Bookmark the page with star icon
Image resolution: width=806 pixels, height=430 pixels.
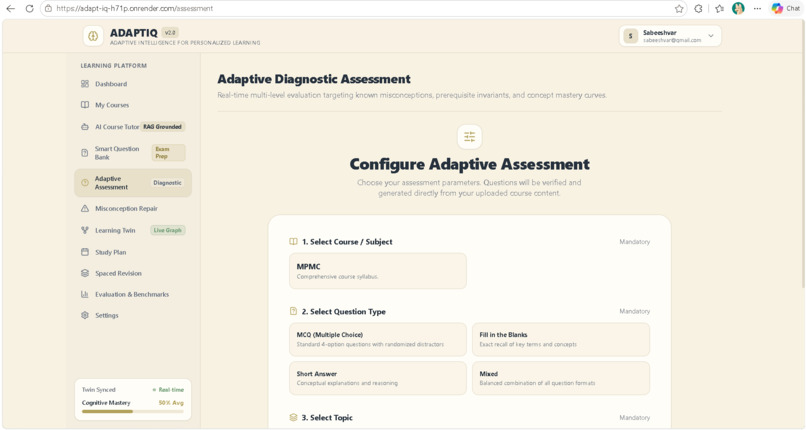[x=679, y=8]
